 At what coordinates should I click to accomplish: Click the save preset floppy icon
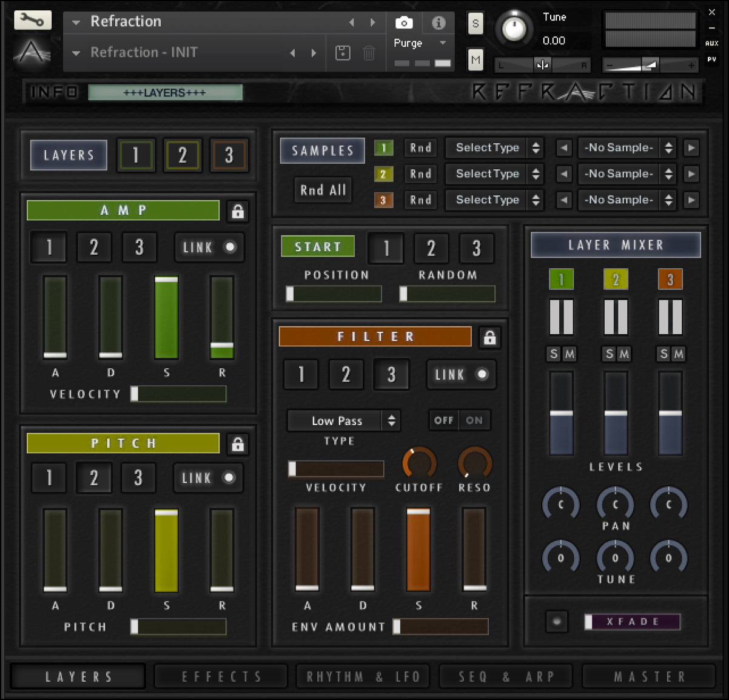(x=343, y=53)
